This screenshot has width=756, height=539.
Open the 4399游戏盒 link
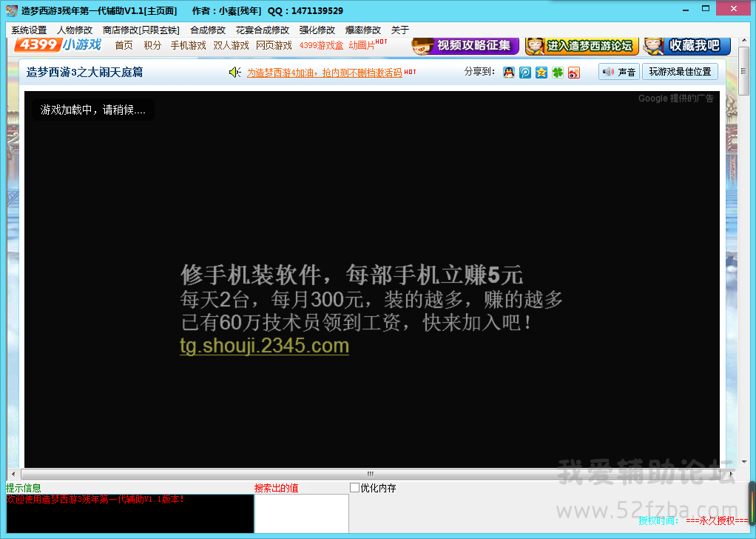(321, 45)
